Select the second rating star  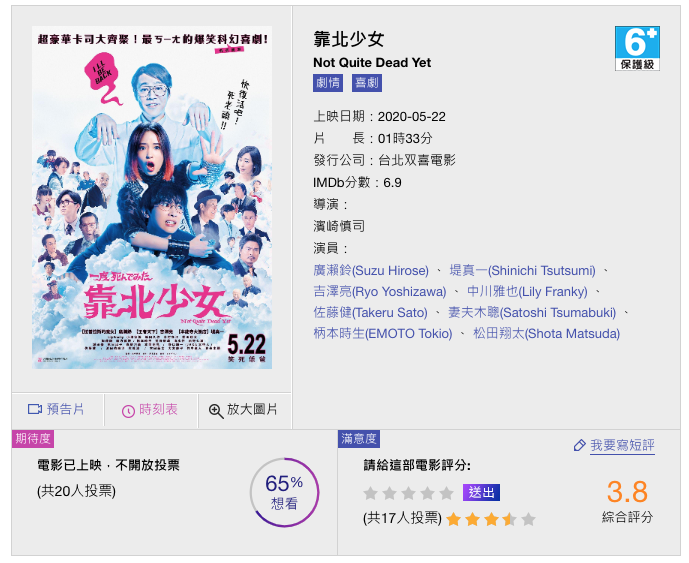(x=390, y=493)
